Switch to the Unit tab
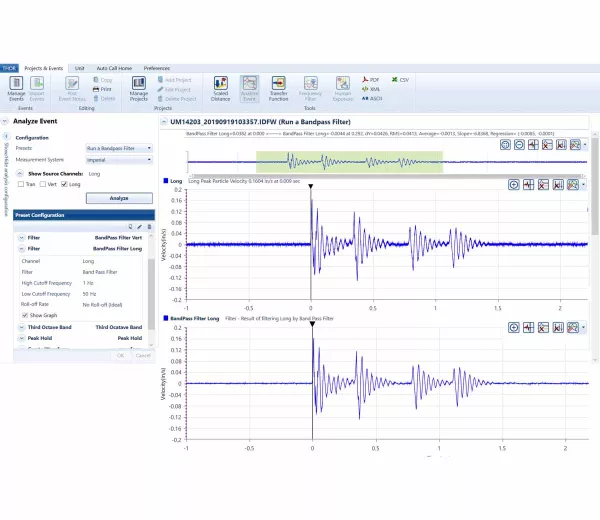 [x=80, y=68]
